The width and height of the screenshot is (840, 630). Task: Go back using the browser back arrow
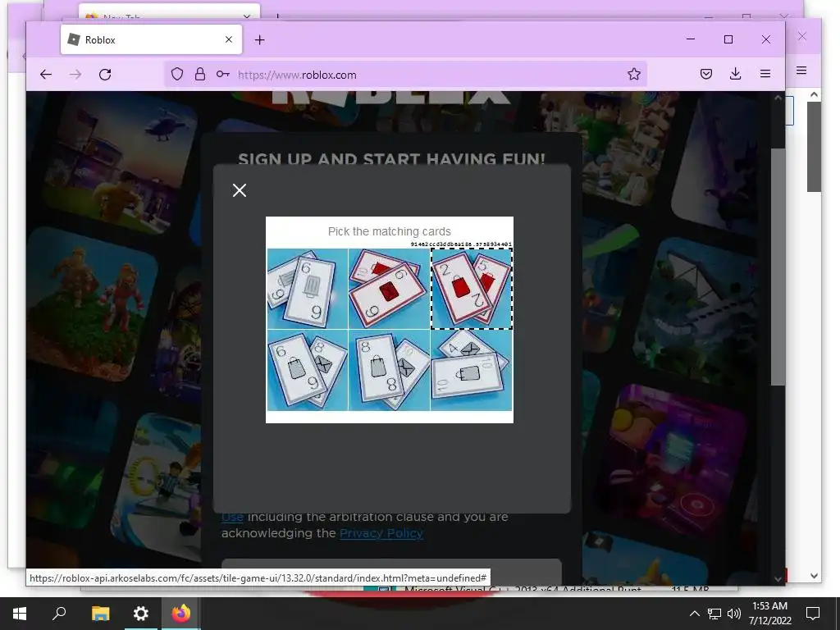click(46, 75)
